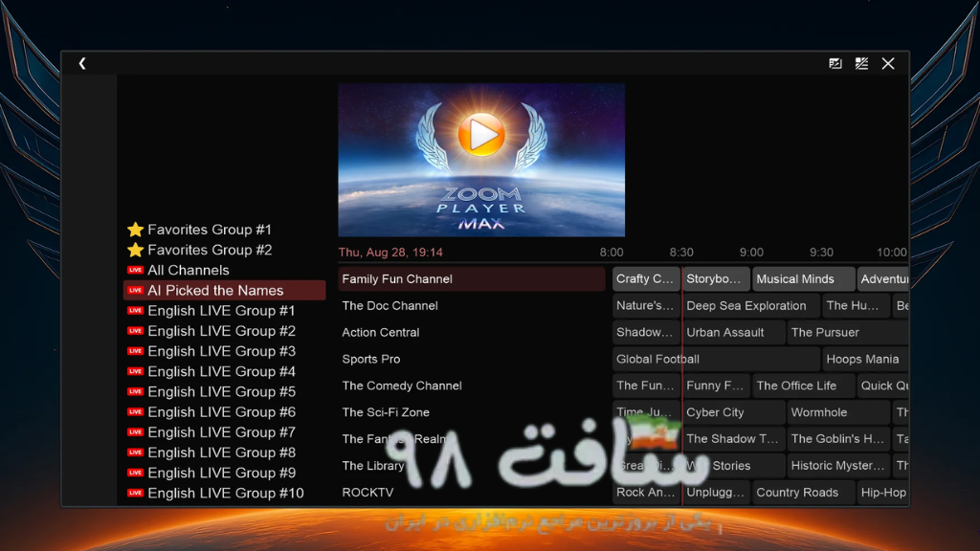Click LIVE badge of English LIVE Group #2
The image size is (980, 551).
pos(135,331)
